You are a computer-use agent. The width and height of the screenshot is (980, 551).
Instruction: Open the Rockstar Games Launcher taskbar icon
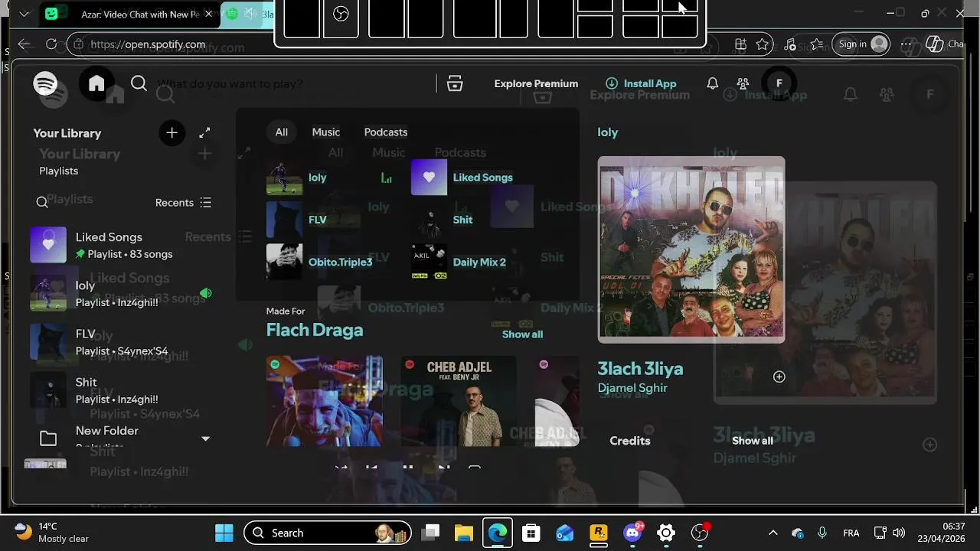pos(599,533)
